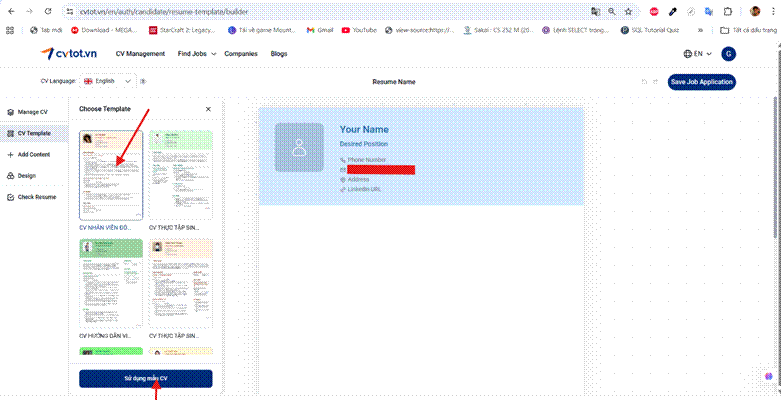Open the browser extensions puzzle icon
Viewport: 781px width, 400px height.
point(727,11)
